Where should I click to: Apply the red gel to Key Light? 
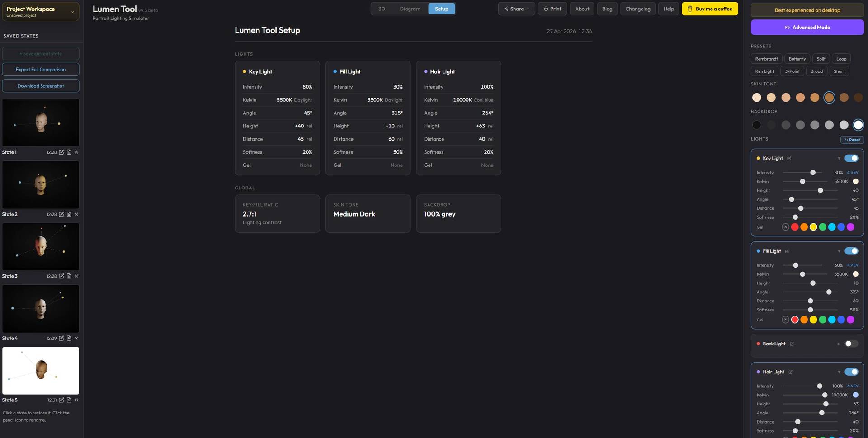point(795,227)
